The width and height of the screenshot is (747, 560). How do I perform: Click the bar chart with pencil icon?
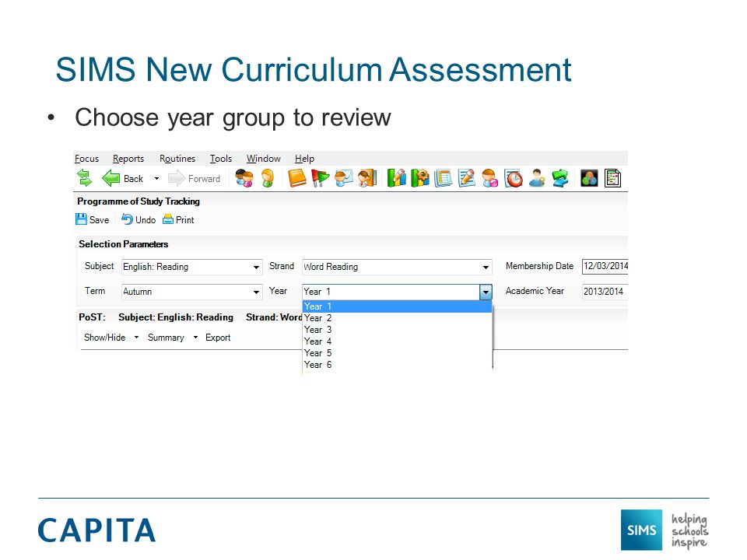396,178
